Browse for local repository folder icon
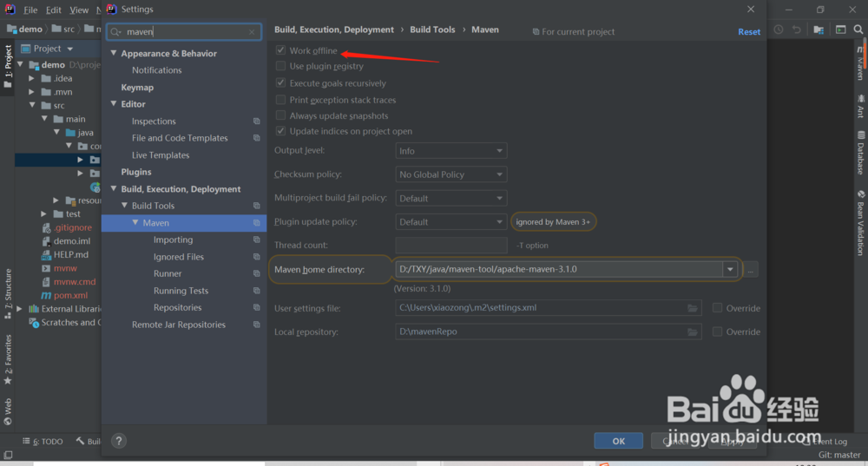 [693, 331]
